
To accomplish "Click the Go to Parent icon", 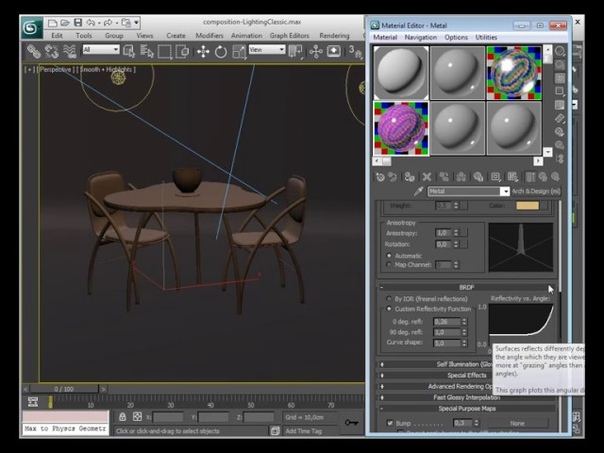I will tap(543, 177).
